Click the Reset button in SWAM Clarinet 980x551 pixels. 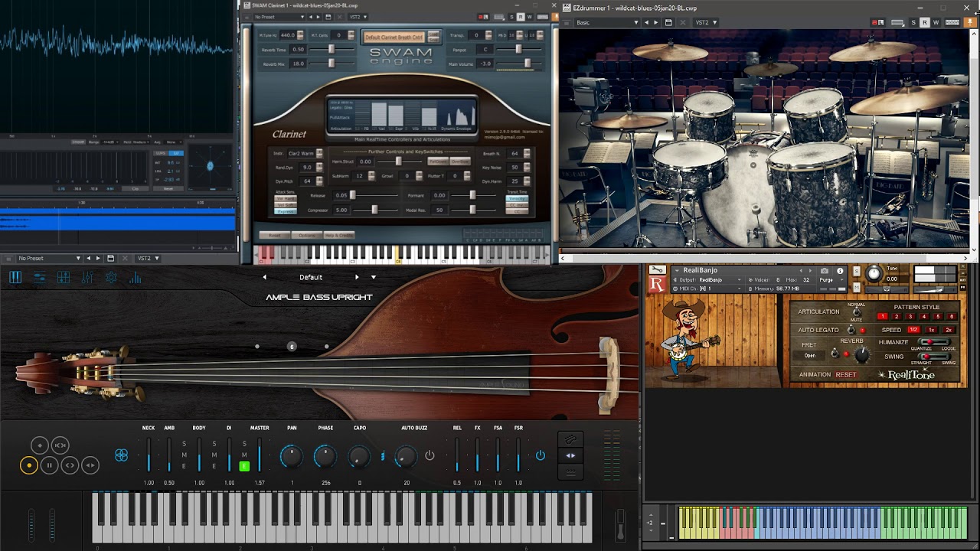[x=274, y=236]
